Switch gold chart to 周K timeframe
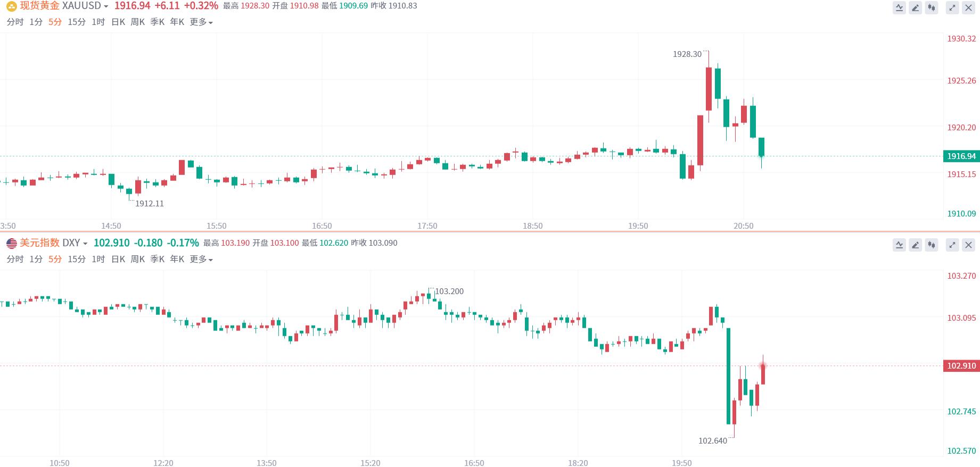The height and width of the screenshot is (467, 980). pyautogui.click(x=138, y=22)
